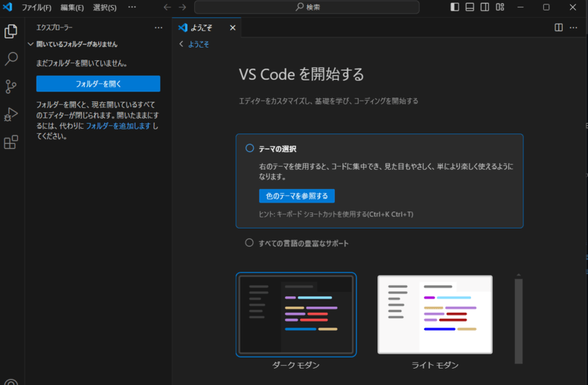Go forward with the right arrow

coord(182,7)
